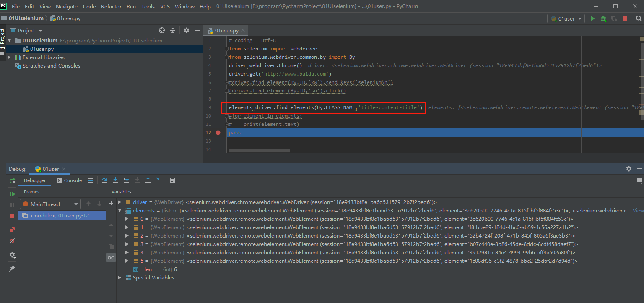Click Rerun 01user icon in debug panel
Viewport: 644px width, 303px height.
click(x=12, y=180)
